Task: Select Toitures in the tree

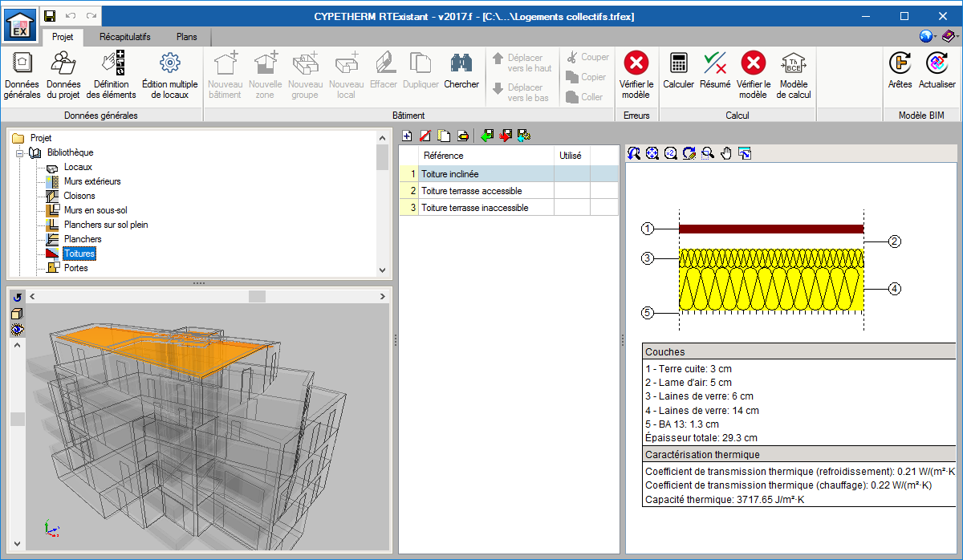Action: tap(79, 254)
